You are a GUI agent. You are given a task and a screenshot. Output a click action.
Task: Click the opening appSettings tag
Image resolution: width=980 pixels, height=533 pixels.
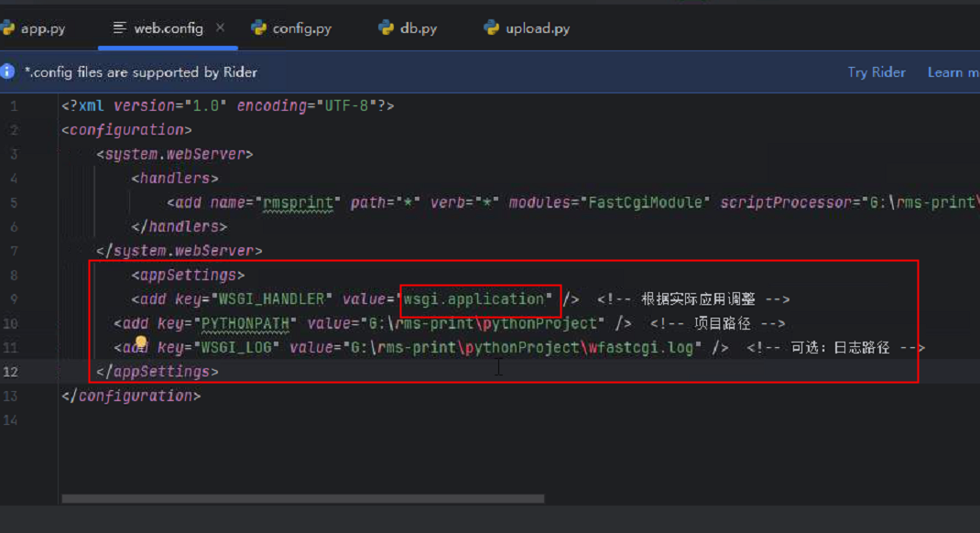188,275
